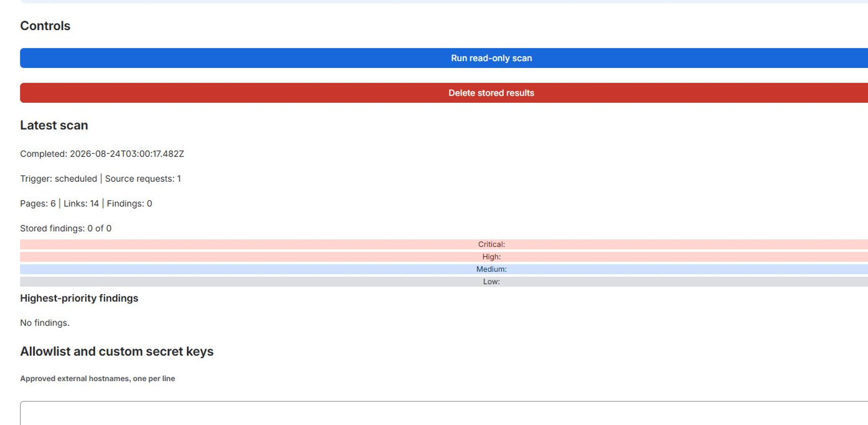The image size is (868, 425).
Task: Click the Controls heading
Action: click(x=45, y=26)
